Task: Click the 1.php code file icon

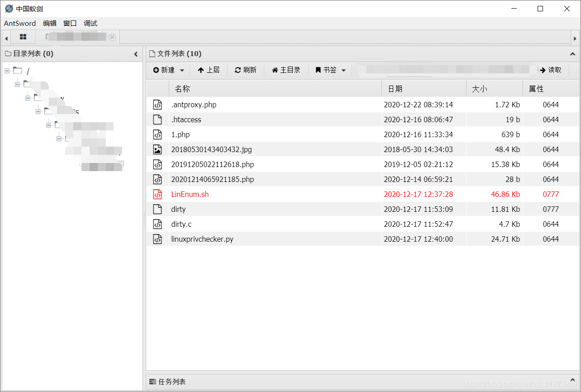Action: 157,134
